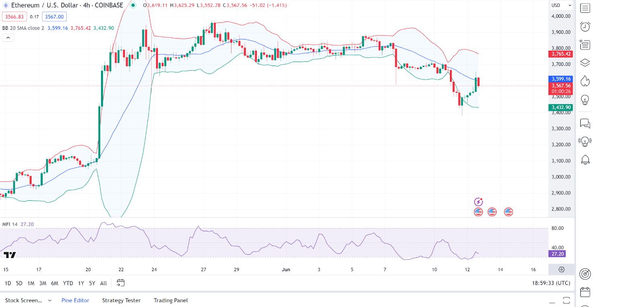Click the green market status dot
This screenshot has height=307, width=644.
point(133,5)
